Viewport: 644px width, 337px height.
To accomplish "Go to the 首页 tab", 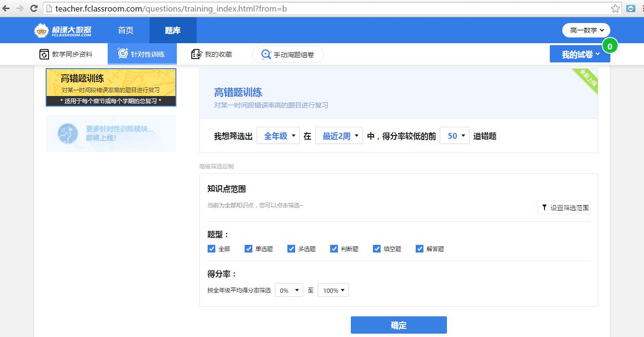I will [x=126, y=30].
